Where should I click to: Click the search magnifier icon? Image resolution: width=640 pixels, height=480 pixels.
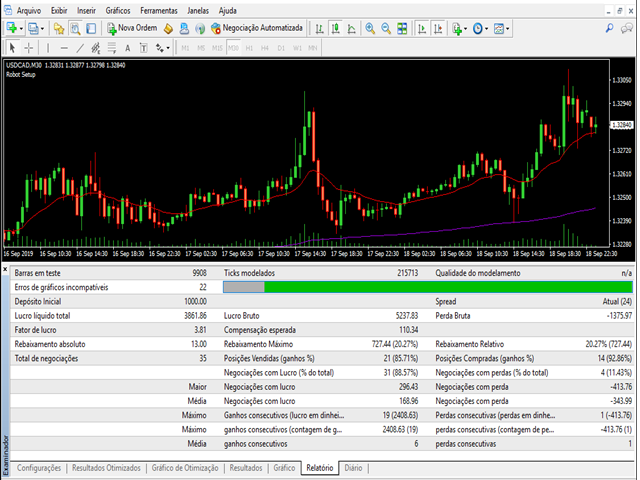(x=609, y=28)
